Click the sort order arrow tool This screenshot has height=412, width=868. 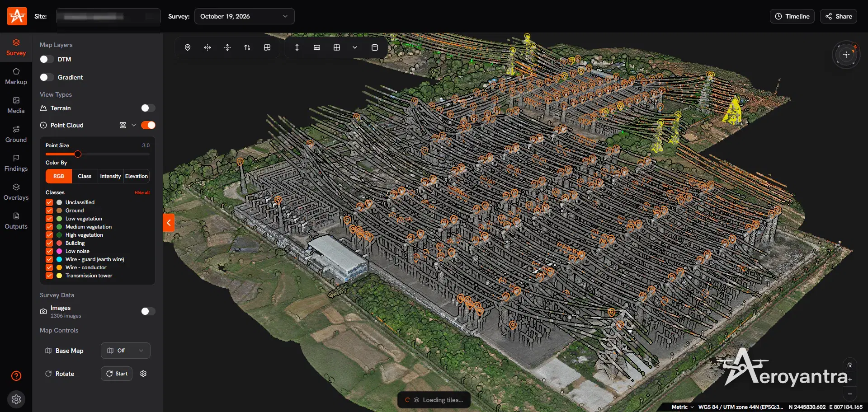(x=247, y=47)
